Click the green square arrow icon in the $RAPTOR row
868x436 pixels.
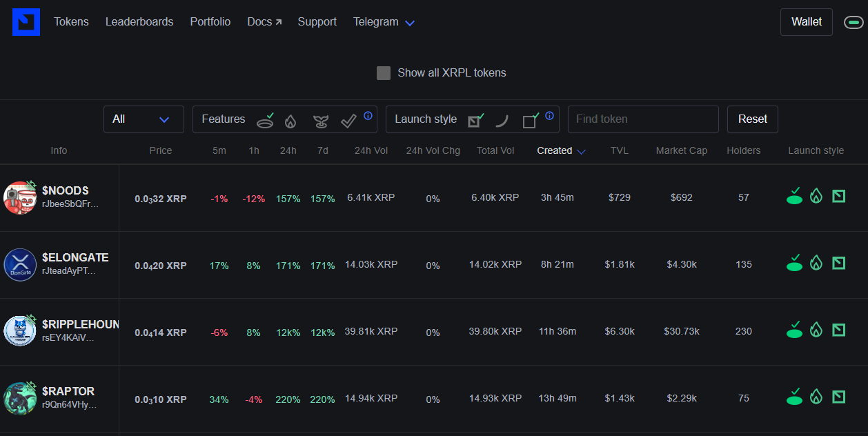[838, 397]
